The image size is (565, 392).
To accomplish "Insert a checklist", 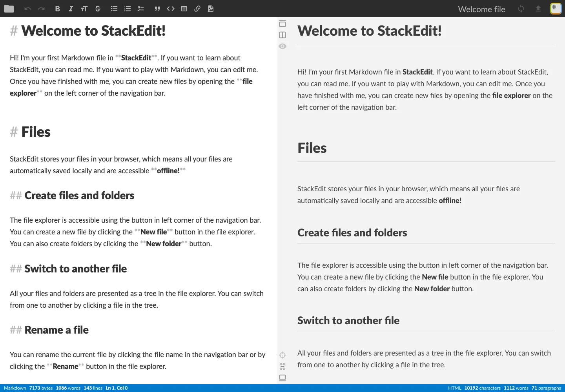I will tap(141, 9).
